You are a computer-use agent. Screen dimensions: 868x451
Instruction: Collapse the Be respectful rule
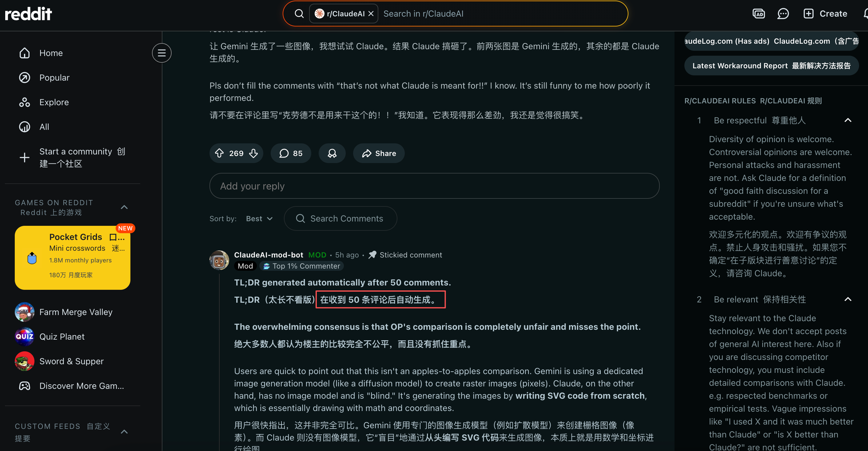(x=848, y=120)
